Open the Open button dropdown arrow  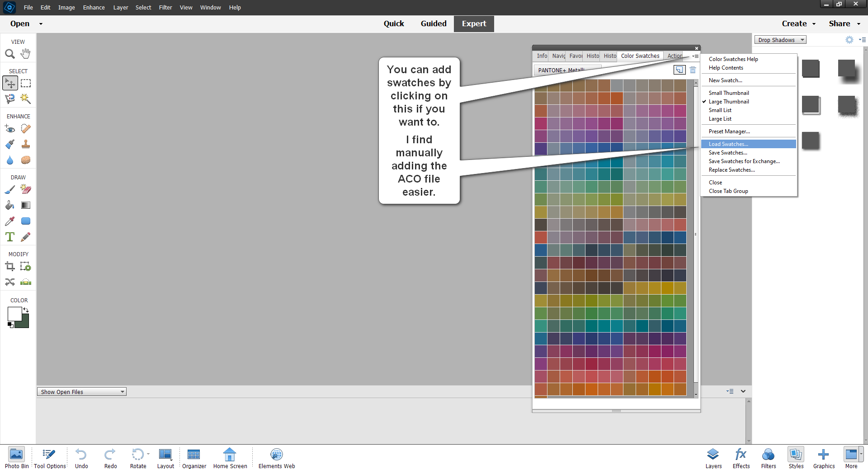[x=40, y=23]
